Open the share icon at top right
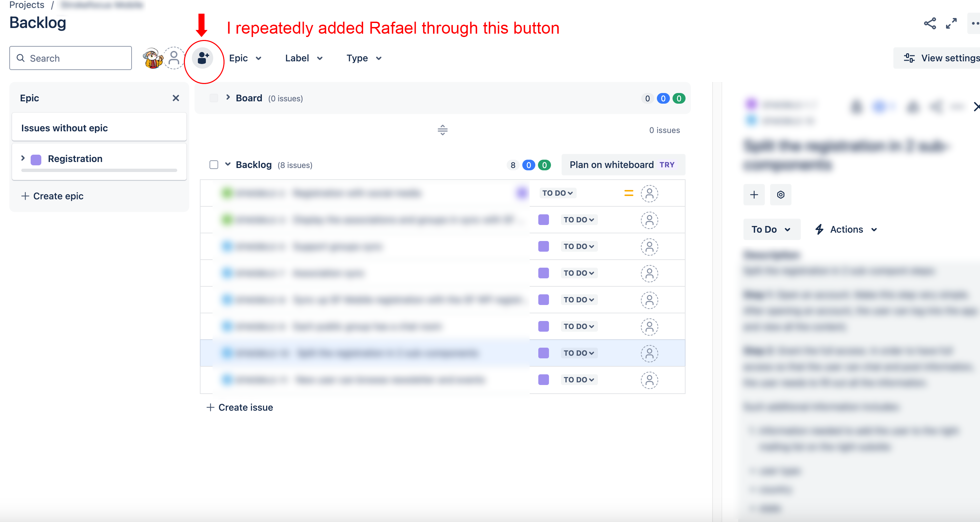Viewport: 980px width, 522px height. pos(930,24)
